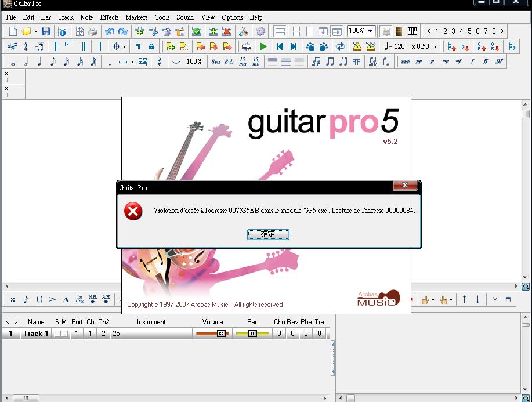Open settings via the gear icon
The height and width of the screenshot is (402, 532).
click(260, 31)
